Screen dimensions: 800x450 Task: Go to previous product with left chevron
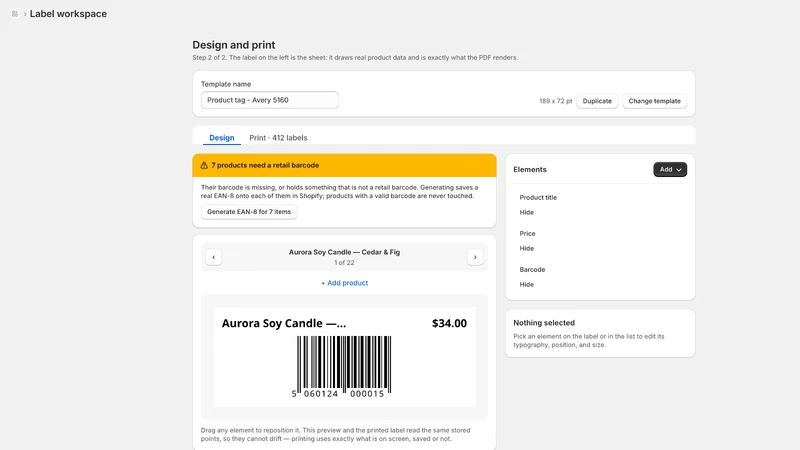[214, 257]
